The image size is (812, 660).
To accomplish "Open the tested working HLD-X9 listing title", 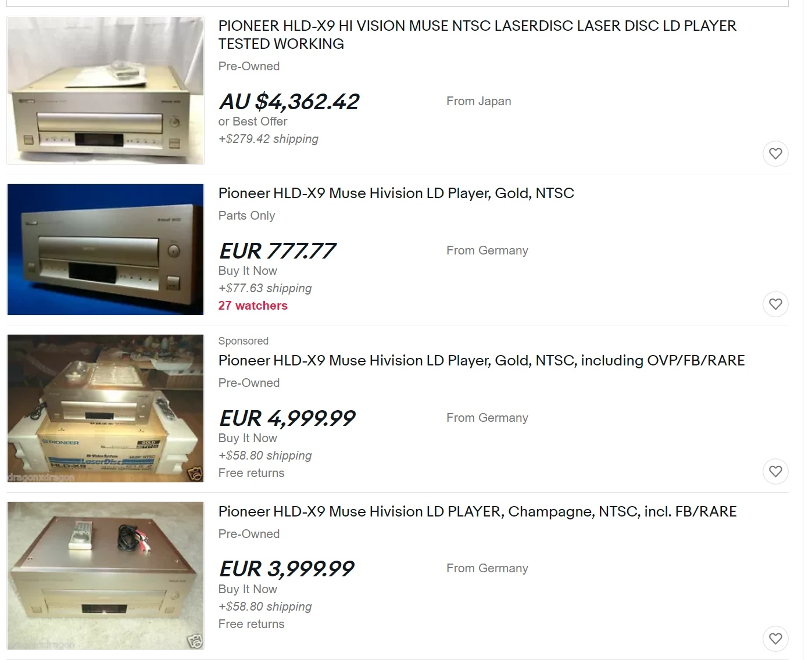I will 477,35.
